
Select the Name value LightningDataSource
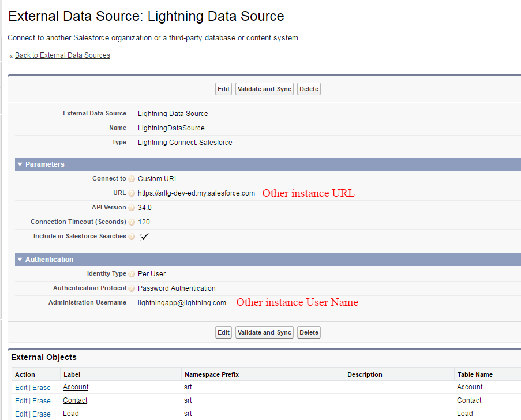171,128
